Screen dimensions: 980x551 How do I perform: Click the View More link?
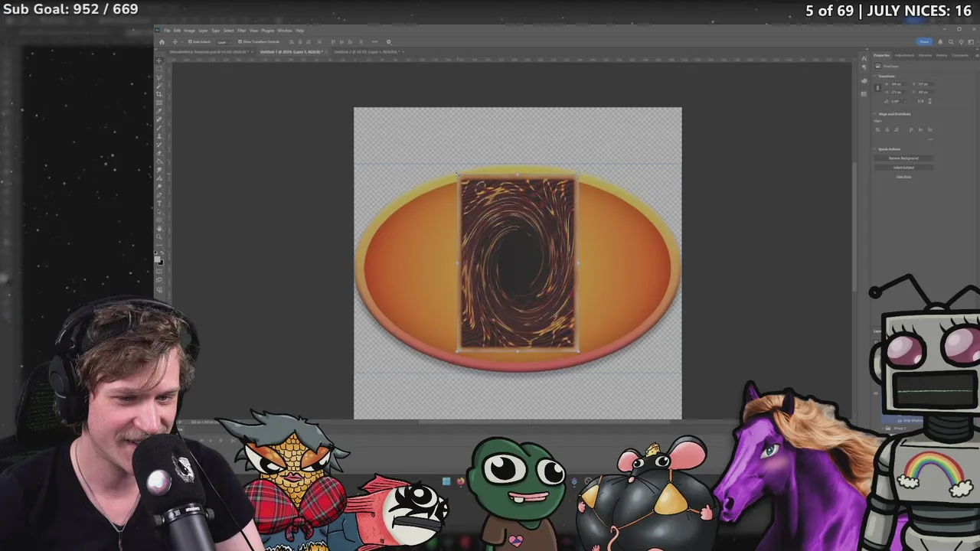point(903,177)
